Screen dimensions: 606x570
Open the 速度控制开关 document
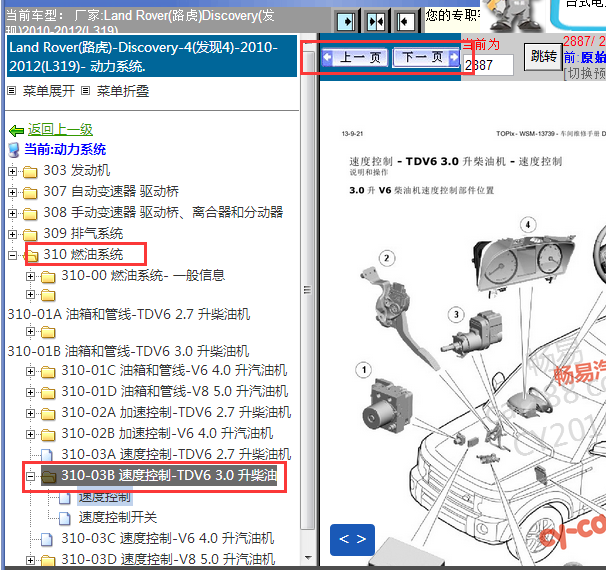(x=118, y=517)
